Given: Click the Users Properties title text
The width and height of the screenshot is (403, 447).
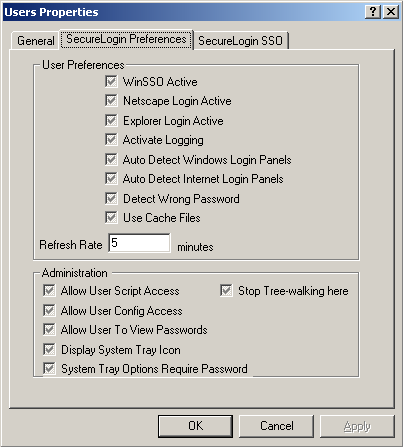Looking at the screenshot, I should 51,12.
